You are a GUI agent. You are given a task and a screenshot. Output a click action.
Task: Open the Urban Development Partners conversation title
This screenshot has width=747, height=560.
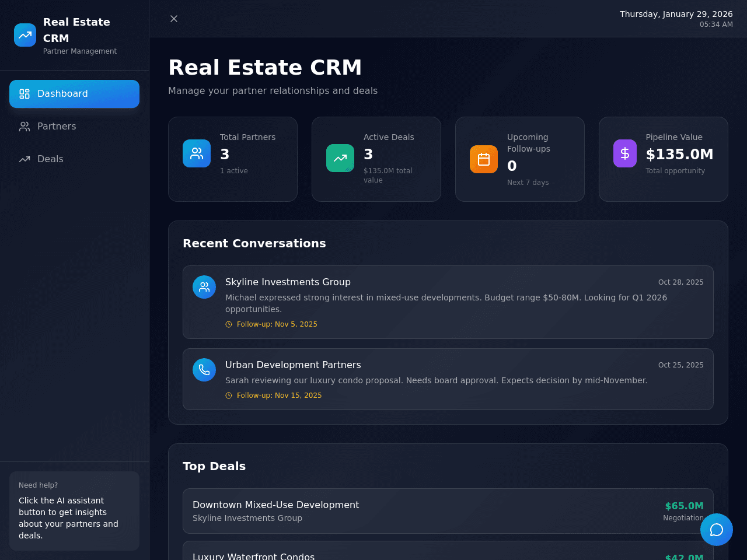293,365
